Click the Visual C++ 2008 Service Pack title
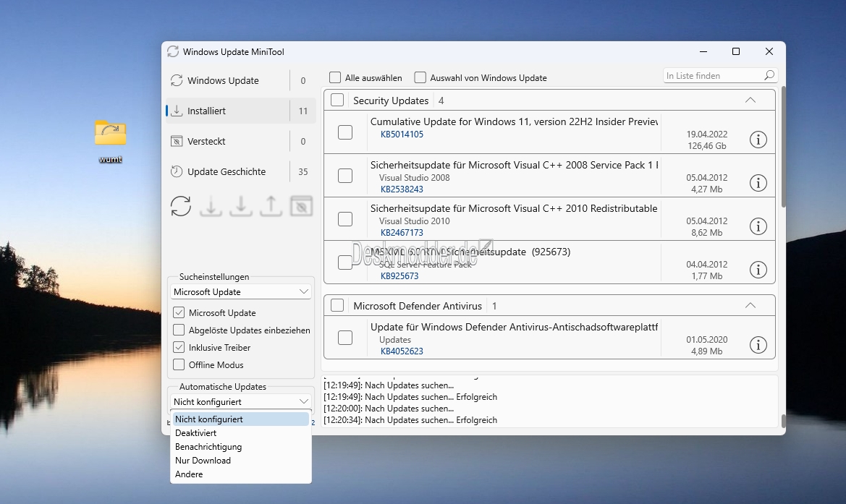Viewport: 846px width, 504px height. point(514,165)
